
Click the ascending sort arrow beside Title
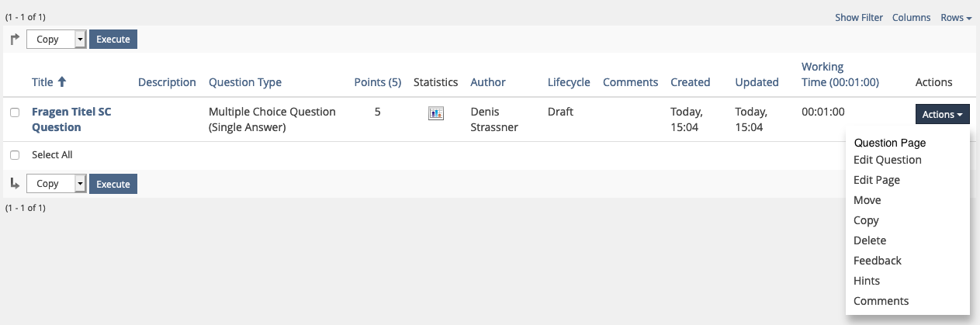click(x=62, y=81)
